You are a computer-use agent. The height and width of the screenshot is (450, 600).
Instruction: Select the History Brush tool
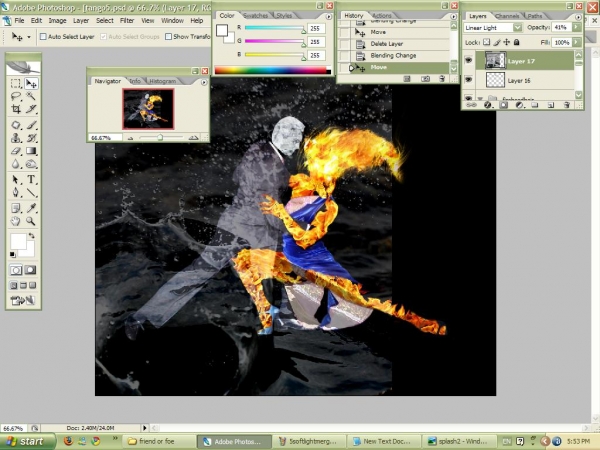pyautogui.click(x=31, y=138)
